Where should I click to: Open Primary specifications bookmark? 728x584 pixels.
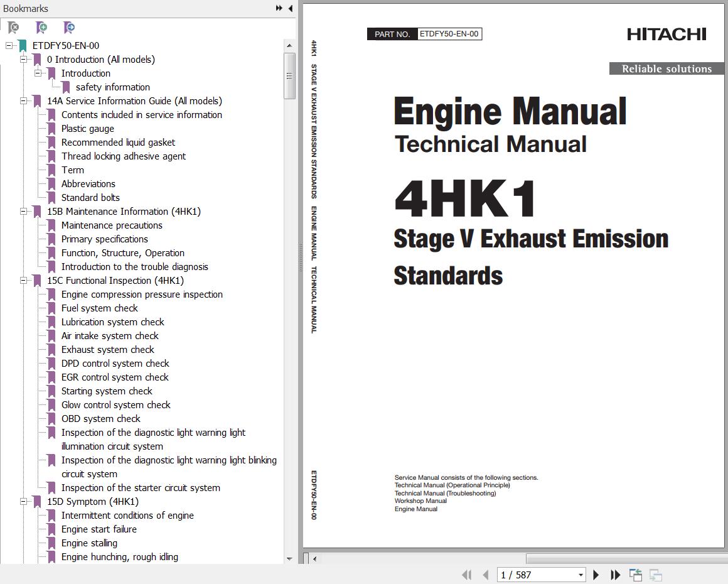pos(104,239)
